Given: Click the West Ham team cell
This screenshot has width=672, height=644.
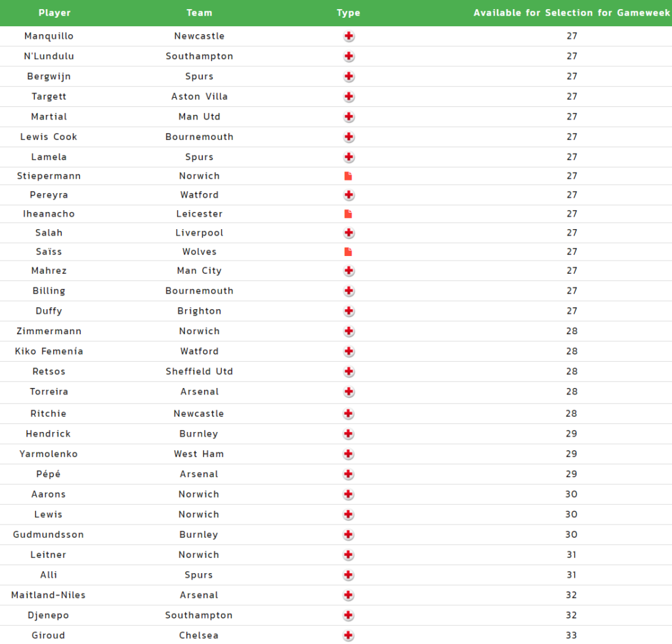Looking at the screenshot, I should click(199, 454).
